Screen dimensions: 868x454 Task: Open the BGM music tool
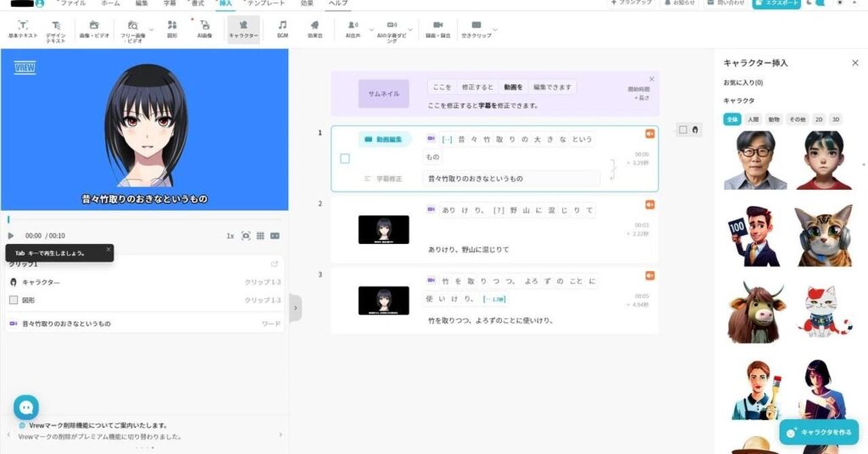[282, 30]
